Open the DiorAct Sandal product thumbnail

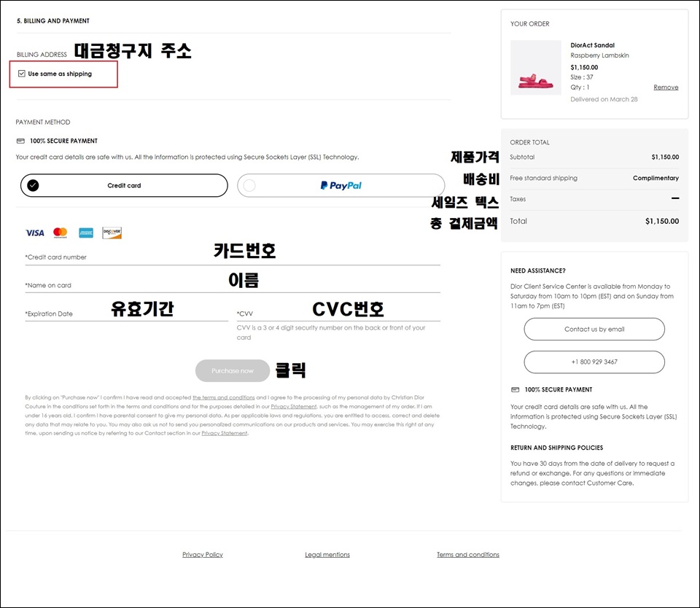click(x=536, y=67)
